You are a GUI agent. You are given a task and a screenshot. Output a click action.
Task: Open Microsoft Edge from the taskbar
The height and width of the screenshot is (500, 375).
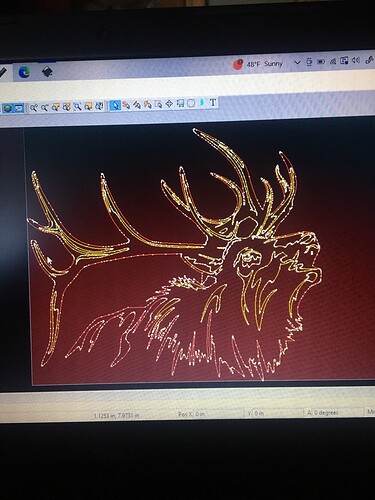tap(24, 72)
